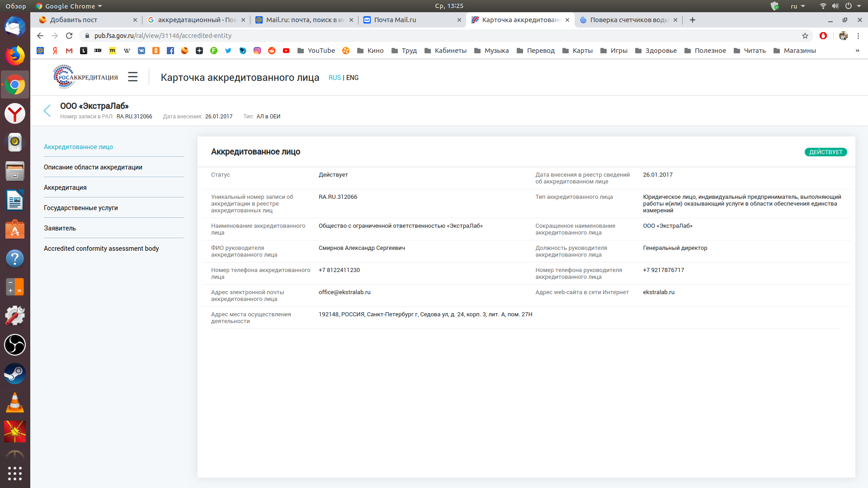The image size is (868, 488).
Task: Open the hamburger menu icon
Action: [132, 77]
